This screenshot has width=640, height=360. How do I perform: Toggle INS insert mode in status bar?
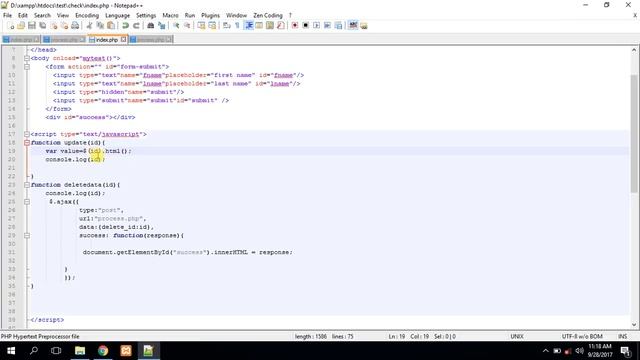point(622,337)
